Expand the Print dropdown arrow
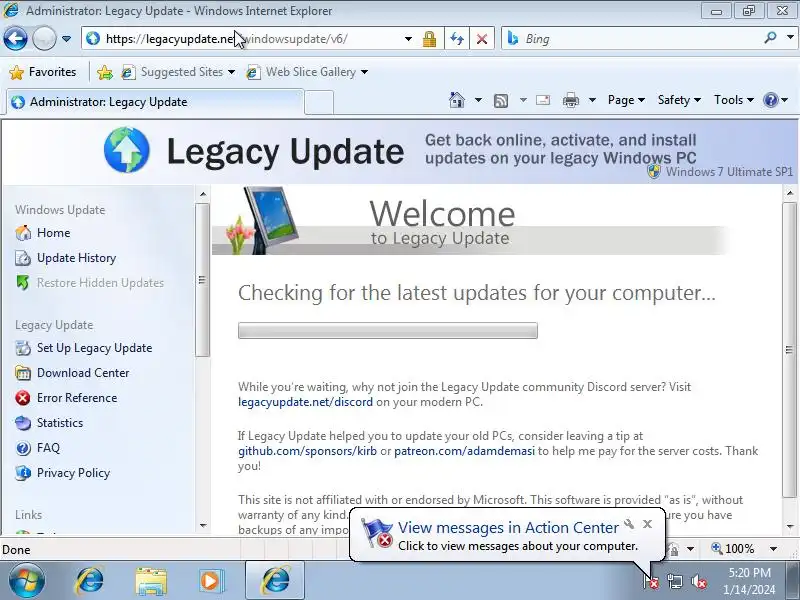Viewport: 800px width, 600px height. coord(592,100)
